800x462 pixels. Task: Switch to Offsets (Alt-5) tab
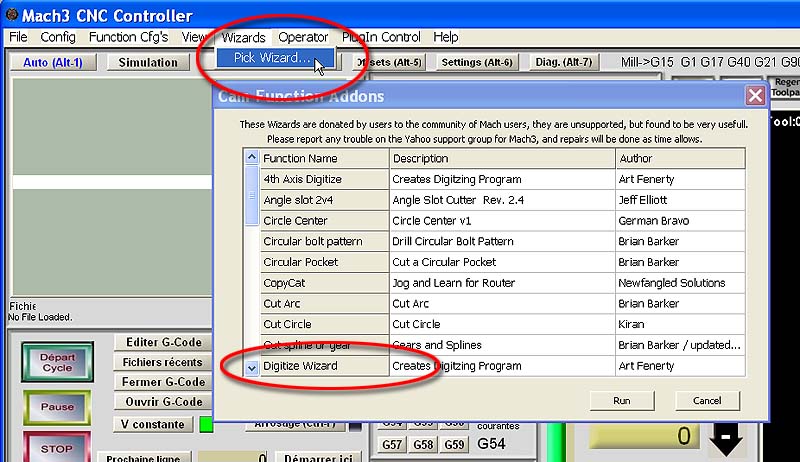point(389,62)
